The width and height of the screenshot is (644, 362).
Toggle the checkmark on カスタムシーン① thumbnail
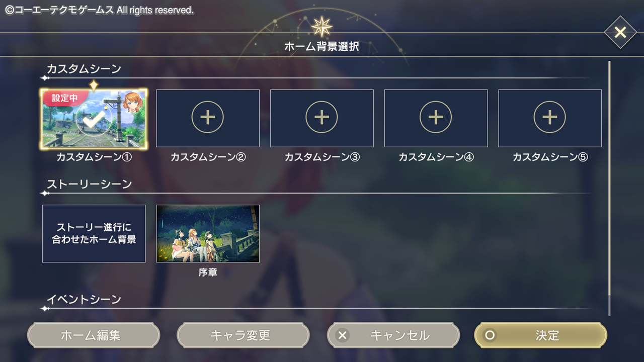click(x=94, y=119)
